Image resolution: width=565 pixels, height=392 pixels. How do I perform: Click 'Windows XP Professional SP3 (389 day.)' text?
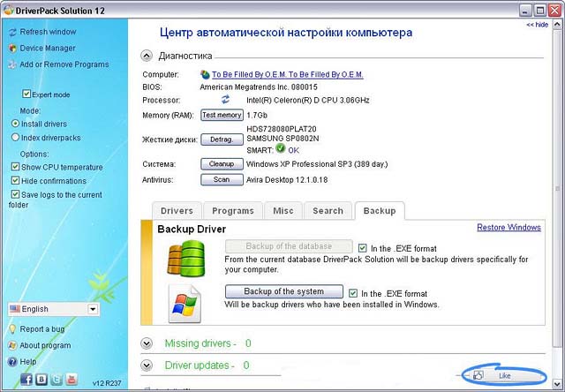pyautogui.click(x=317, y=164)
